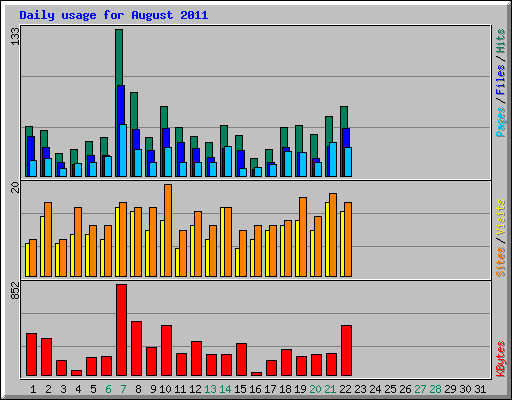Click green day 13 label
Screen dimensions: 512x400
pyautogui.click(x=210, y=389)
